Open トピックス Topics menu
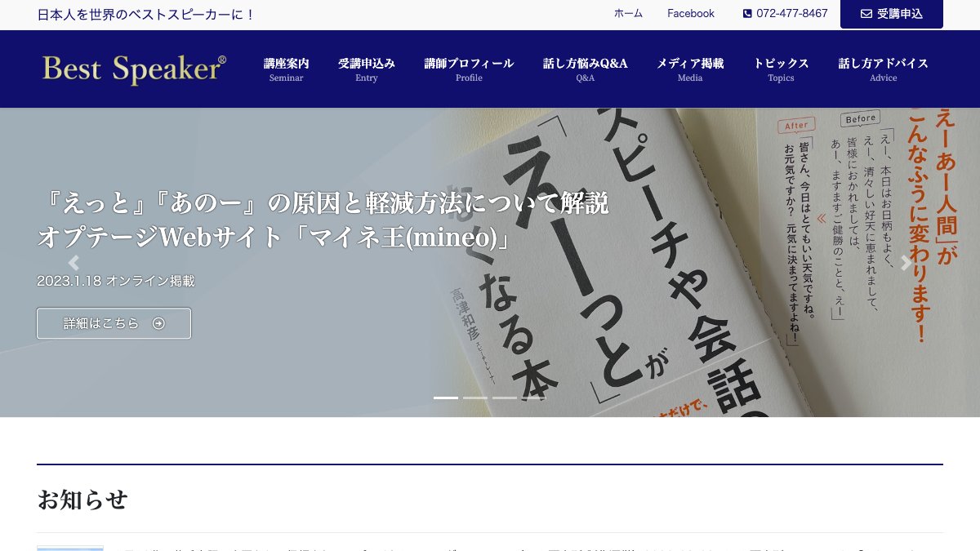 point(781,69)
